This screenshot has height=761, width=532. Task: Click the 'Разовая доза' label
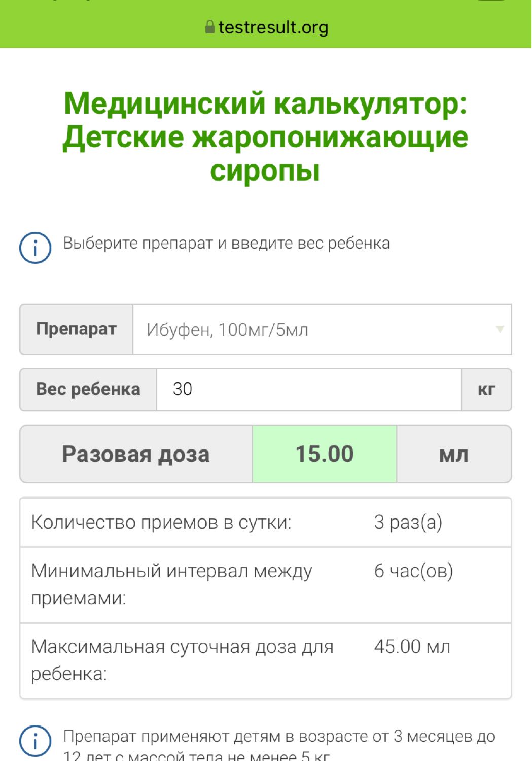coord(136,454)
